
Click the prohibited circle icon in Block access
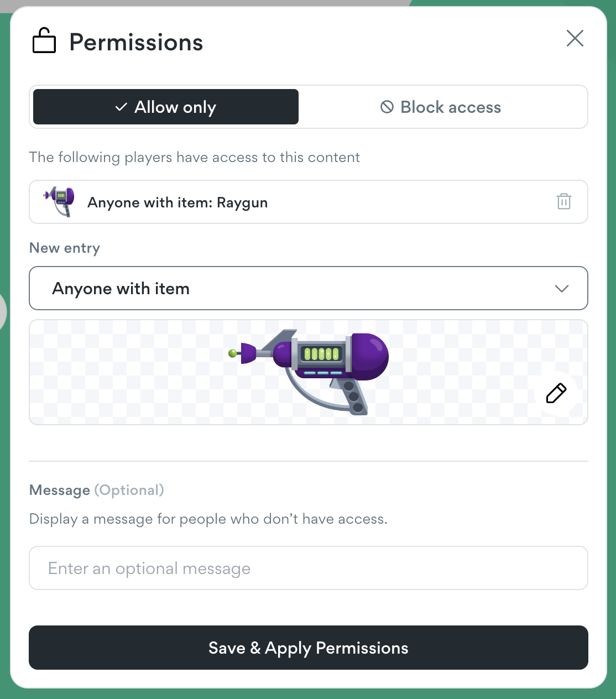point(387,107)
